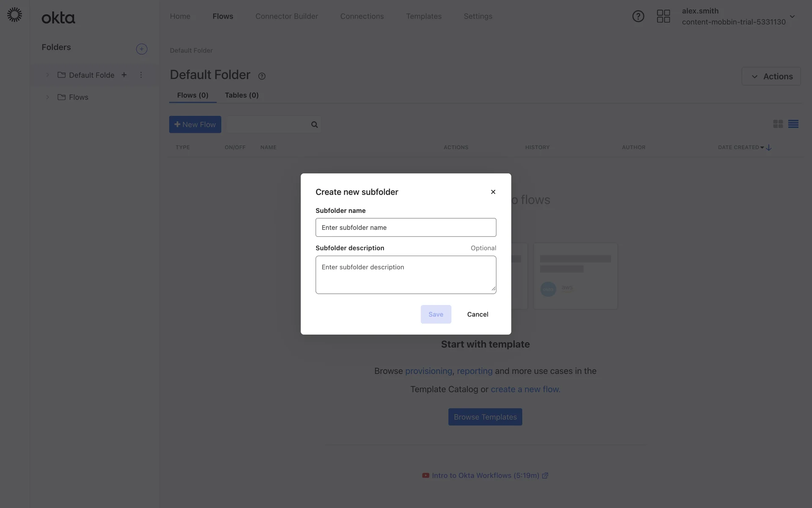Open Connector Builder in top navigation

(286, 16)
